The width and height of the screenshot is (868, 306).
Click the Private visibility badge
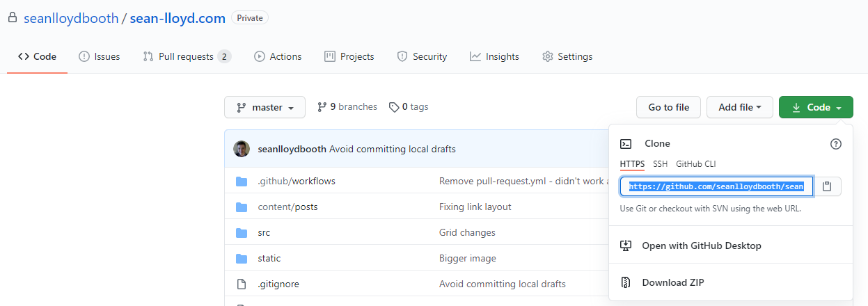pyautogui.click(x=250, y=18)
